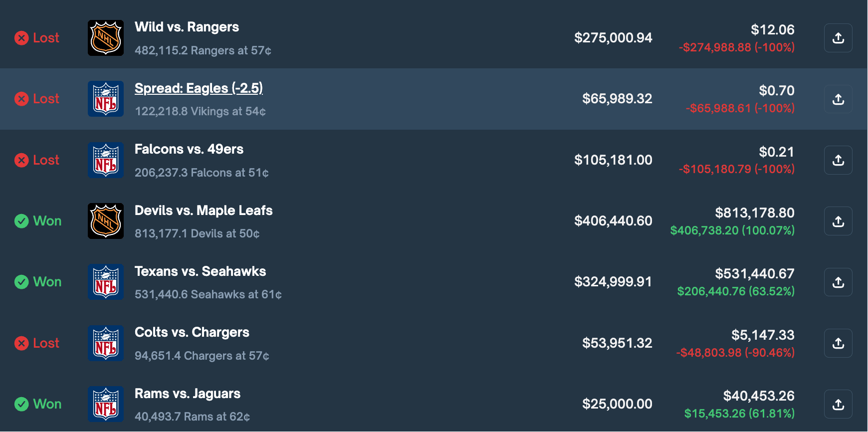View the Colts vs. Chargers market

pos(192,332)
